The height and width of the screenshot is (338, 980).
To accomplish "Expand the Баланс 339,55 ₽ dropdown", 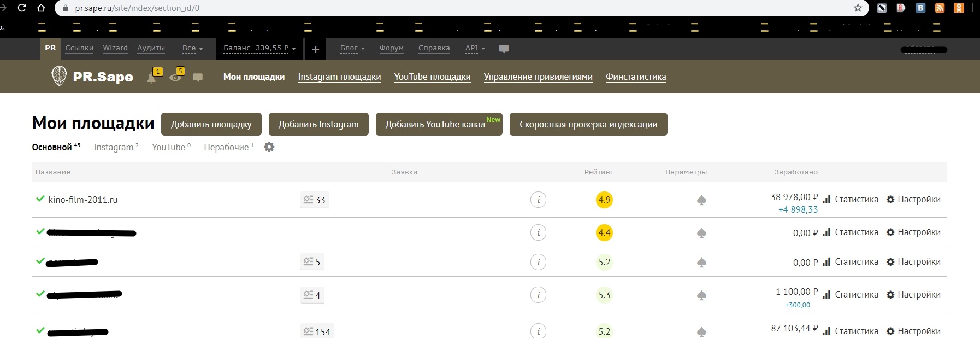I will click(x=259, y=48).
